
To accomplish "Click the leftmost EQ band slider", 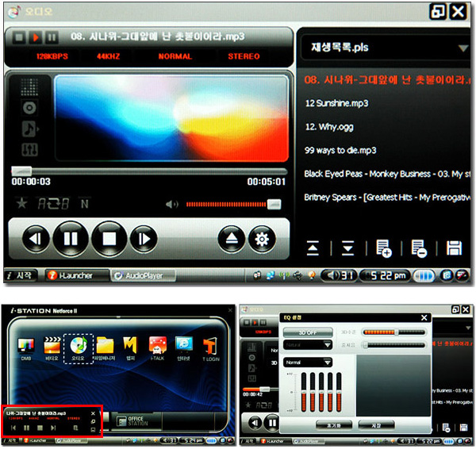I will pos(304,392).
